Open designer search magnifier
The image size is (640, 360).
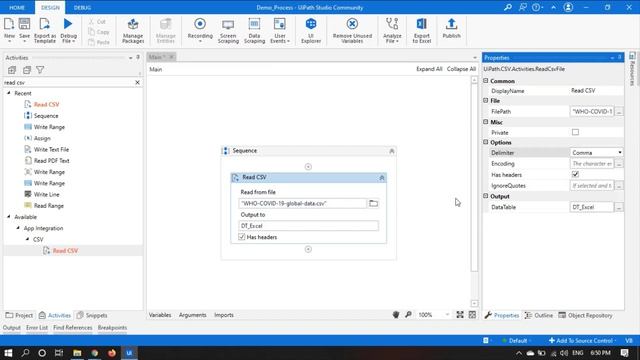tap(408, 315)
